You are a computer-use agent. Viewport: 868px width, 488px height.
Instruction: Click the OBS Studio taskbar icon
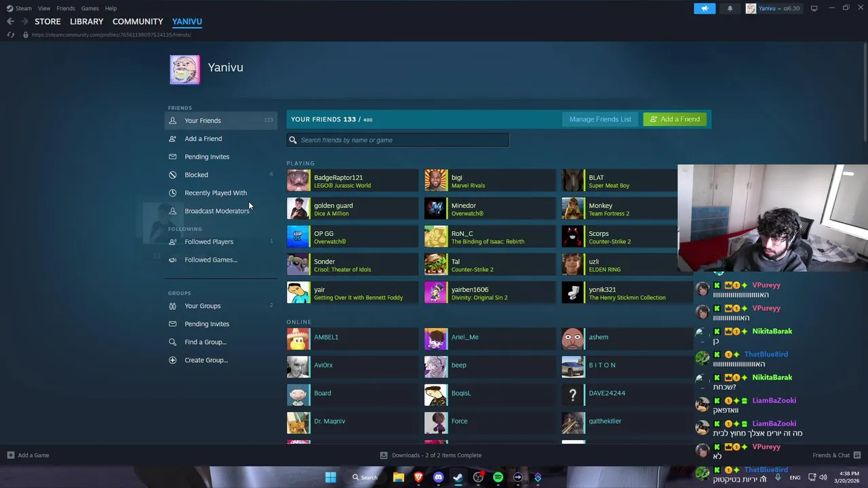pyautogui.click(x=478, y=477)
